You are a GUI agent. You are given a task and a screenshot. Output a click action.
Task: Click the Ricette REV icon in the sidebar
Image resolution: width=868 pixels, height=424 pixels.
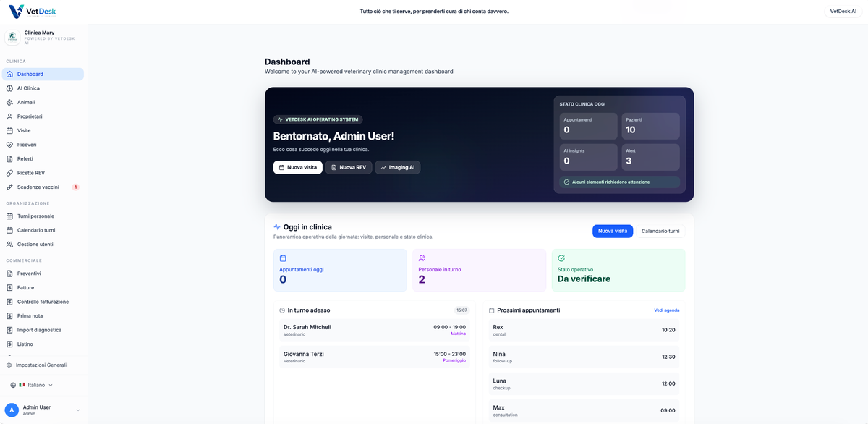pos(9,173)
